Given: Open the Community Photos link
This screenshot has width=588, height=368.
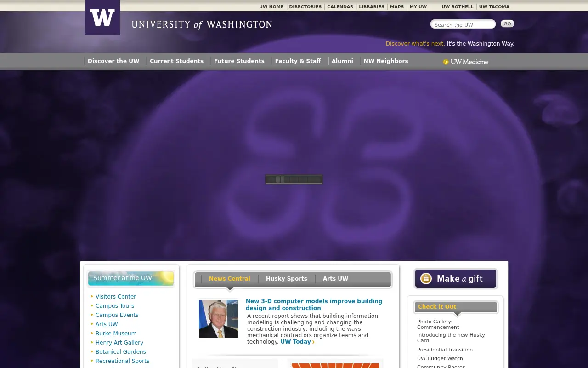Looking at the screenshot, I should point(441,366).
